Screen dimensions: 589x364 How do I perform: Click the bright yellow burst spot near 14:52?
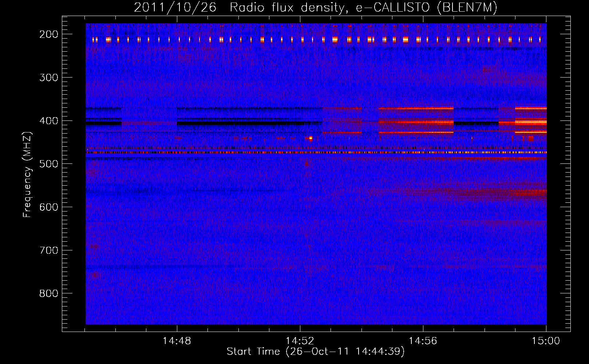(x=311, y=138)
